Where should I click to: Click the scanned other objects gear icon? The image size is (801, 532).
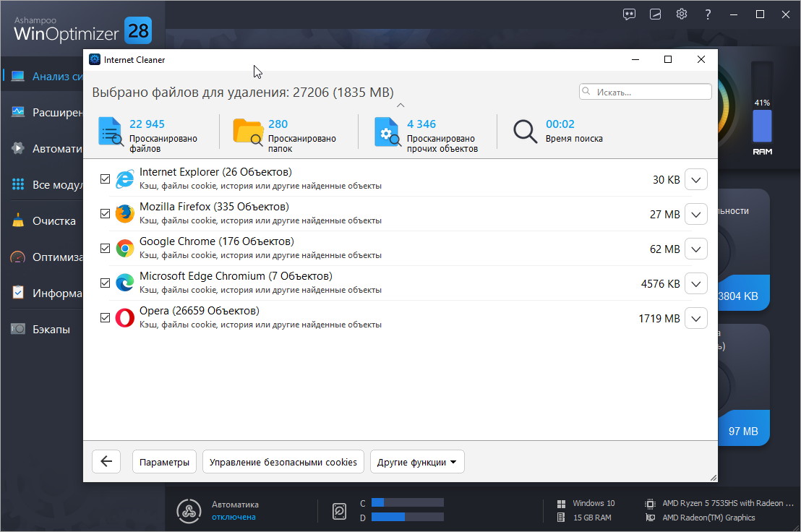387,132
